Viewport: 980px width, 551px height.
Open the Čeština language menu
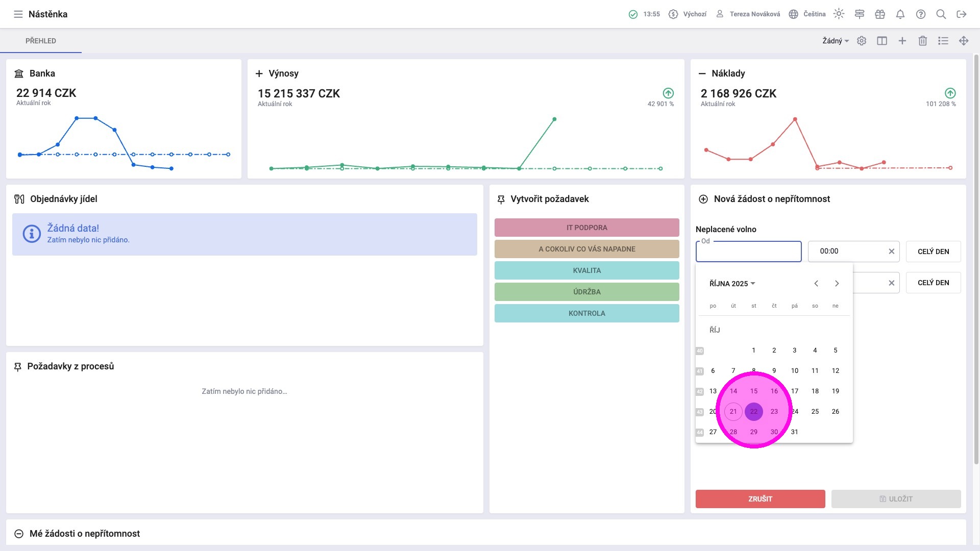coord(807,14)
